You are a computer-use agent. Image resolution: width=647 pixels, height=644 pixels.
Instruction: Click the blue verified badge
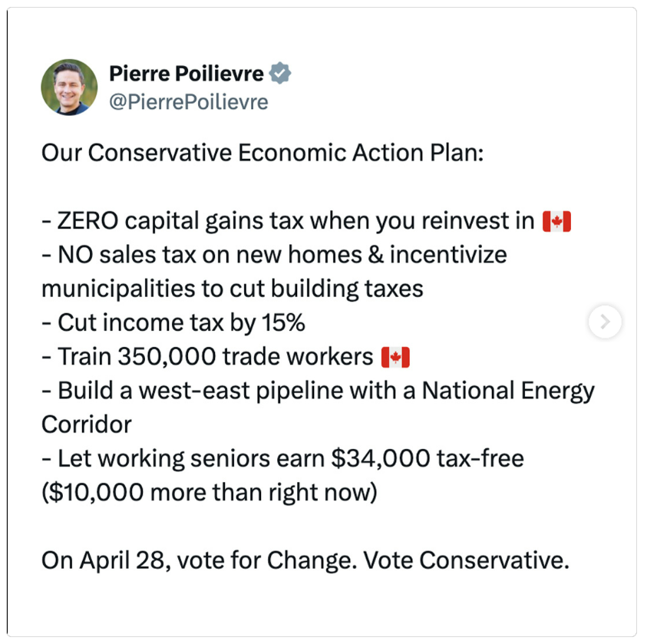pyautogui.click(x=281, y=74)
